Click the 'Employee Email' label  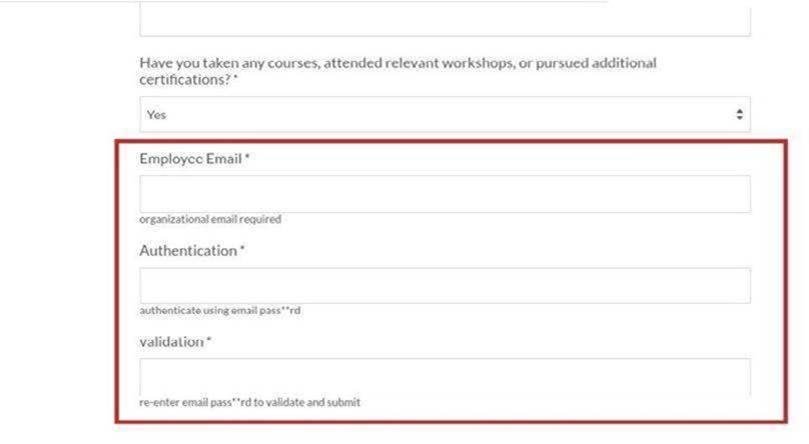pyautogui.click(x=191, y=158)
